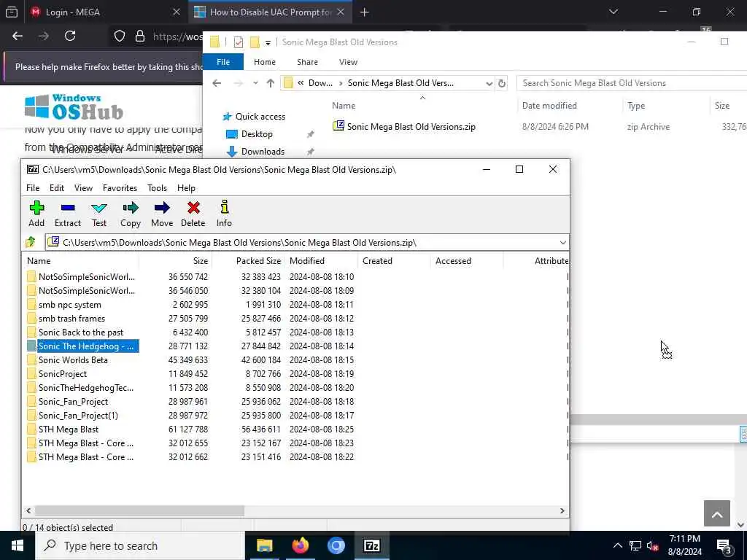The image size is (747, 560).
Task: Click the Extract icon in 7-Zip
Action: (x=68, y=214)
